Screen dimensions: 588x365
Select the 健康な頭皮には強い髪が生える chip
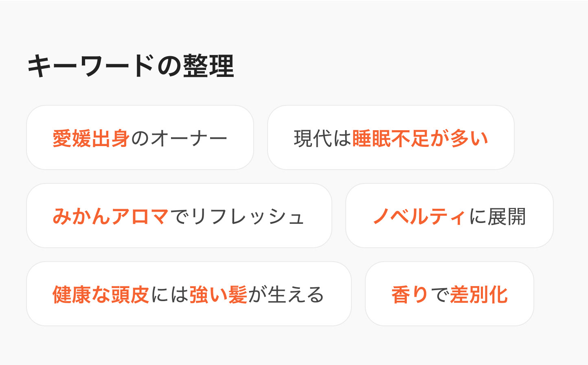click(x=189, y=294)
